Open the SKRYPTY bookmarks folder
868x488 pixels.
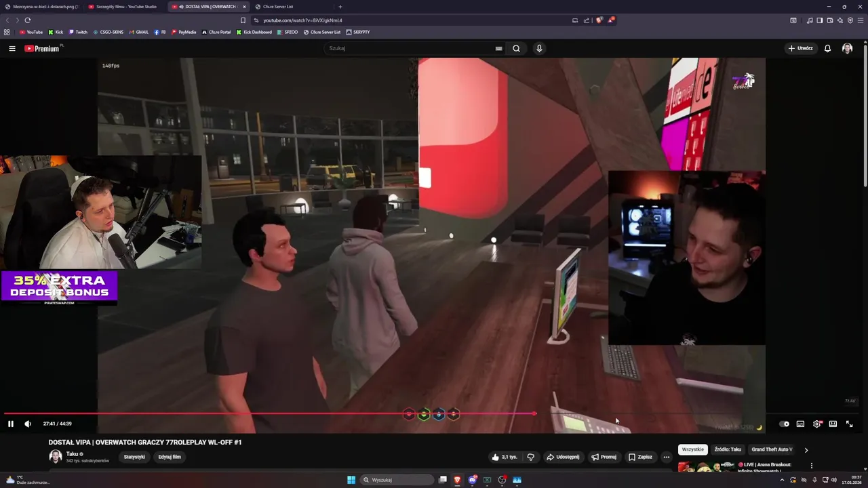(x=358, y=32)
